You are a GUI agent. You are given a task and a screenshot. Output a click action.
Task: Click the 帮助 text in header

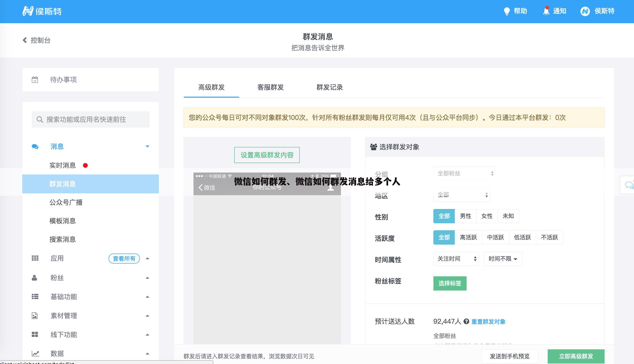(x=520, y=11)
